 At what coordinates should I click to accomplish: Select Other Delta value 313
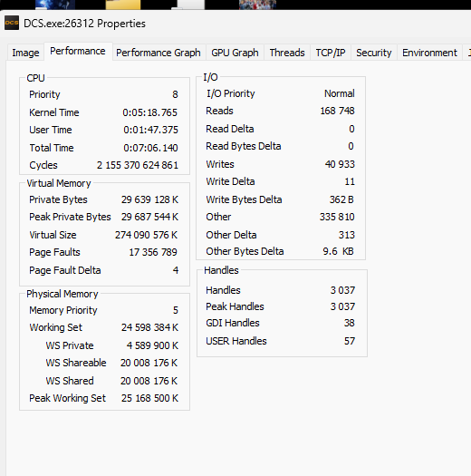tap(347, 235)
